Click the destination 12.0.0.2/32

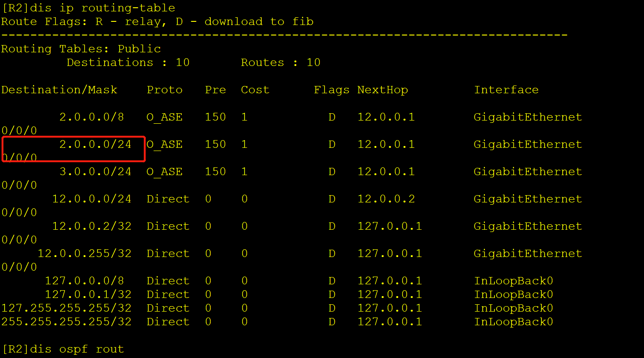[x=91, y=226]
